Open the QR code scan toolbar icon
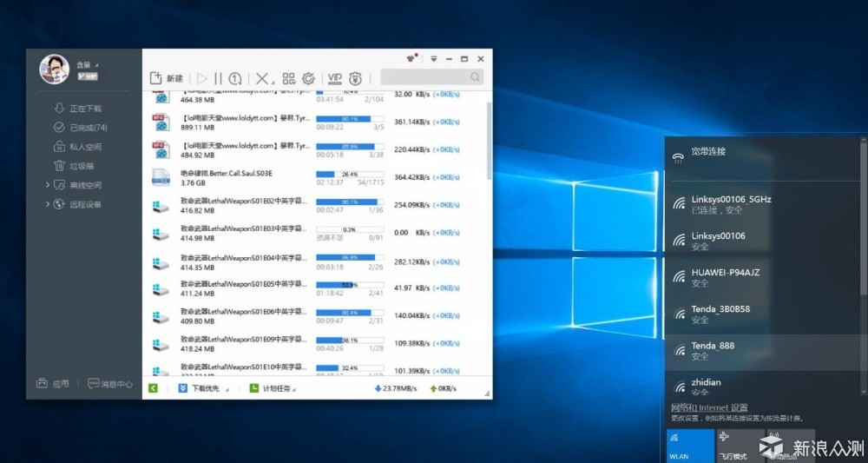 click(288, 79)
